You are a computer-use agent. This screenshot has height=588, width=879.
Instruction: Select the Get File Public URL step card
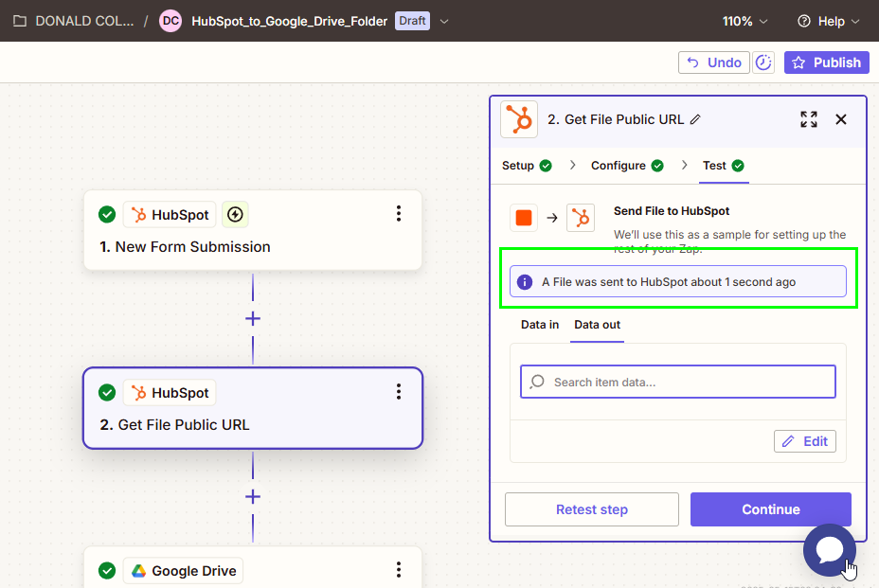[253, 408]
